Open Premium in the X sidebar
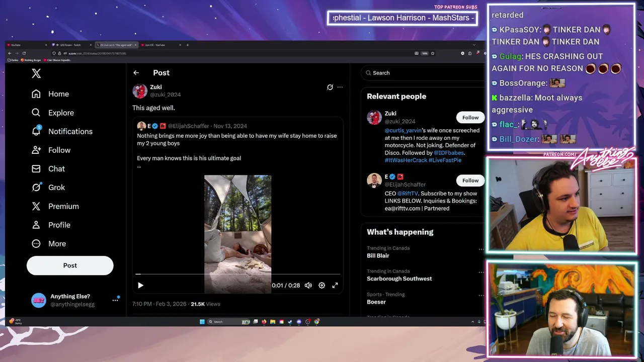Image resolution: width=644 pixels, height=362 pixels. pyautogui.click(x=55, y=206)
